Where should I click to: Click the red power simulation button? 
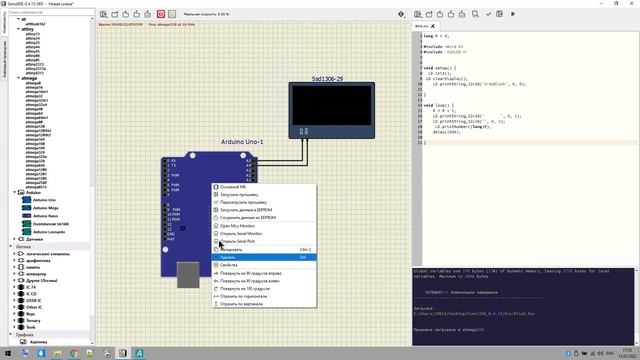pos(161,14)
